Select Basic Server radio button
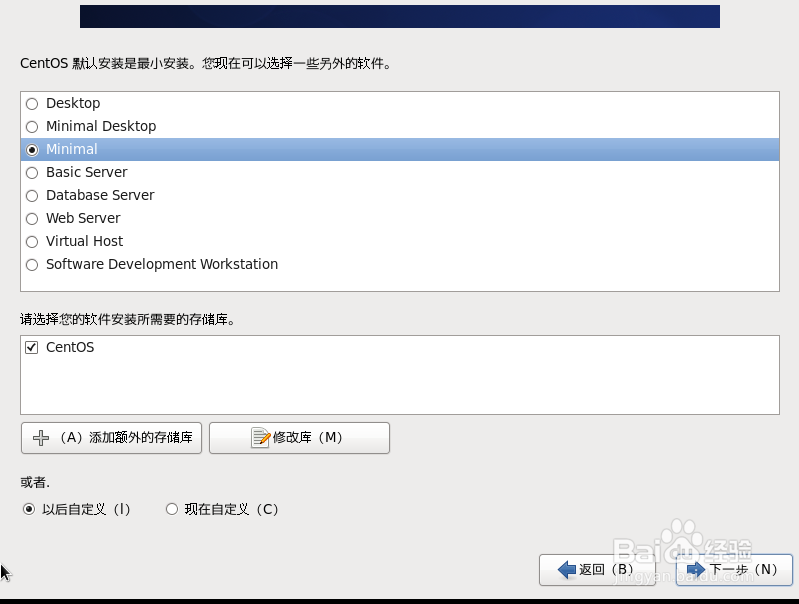Screen dimensions: 799x604 32,173
